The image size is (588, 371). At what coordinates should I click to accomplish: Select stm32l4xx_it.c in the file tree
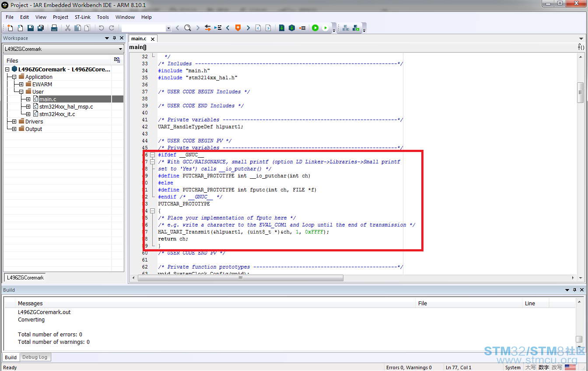click(x=57, y=114)
